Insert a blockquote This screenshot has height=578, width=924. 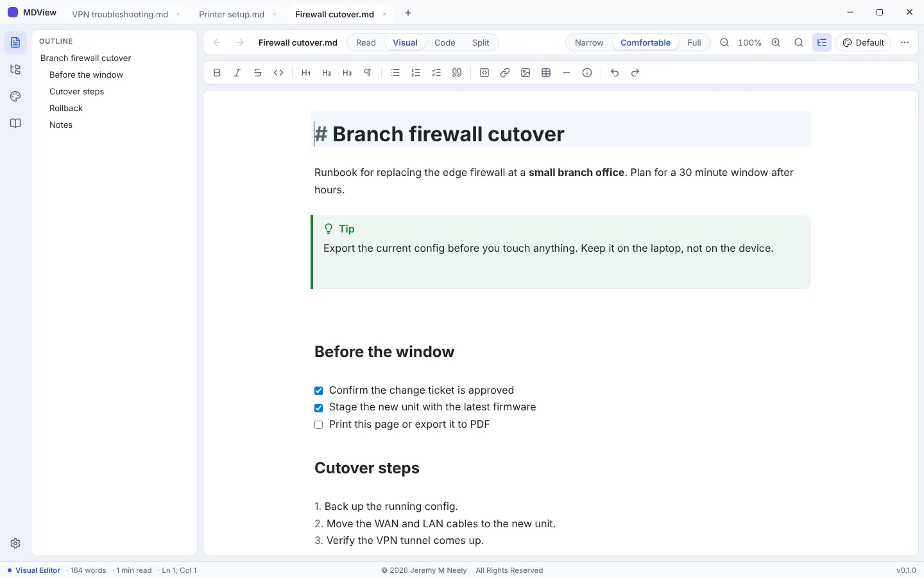coord(457,73)
